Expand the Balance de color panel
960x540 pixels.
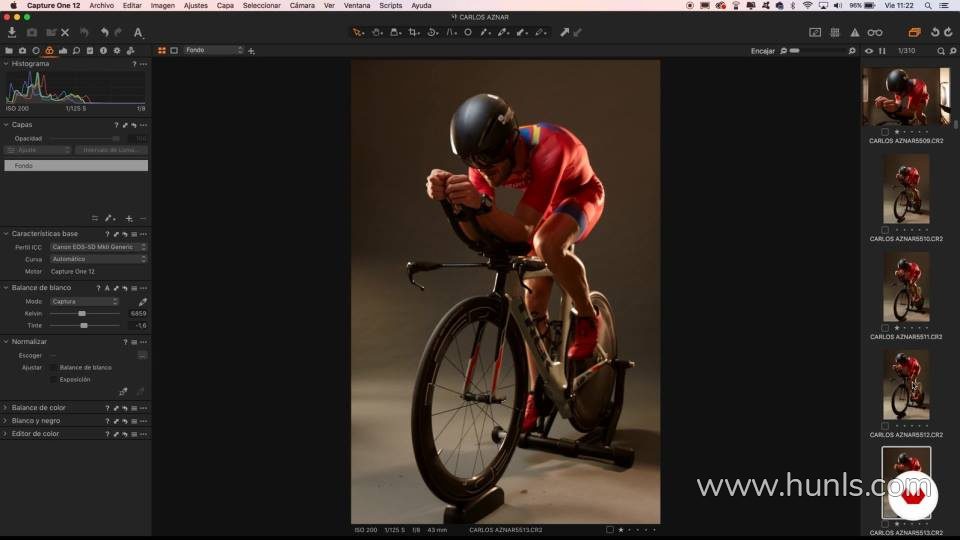pyautogui.click(x=6, y=408)
